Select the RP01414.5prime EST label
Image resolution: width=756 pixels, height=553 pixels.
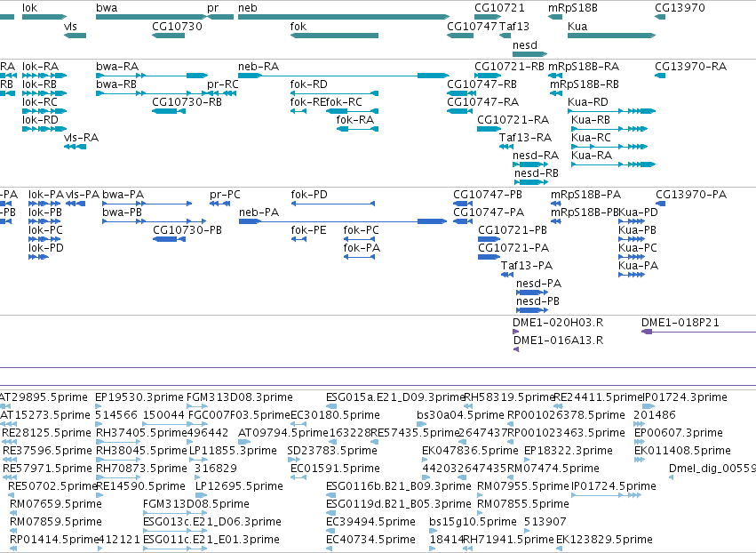tap(54, 540)
